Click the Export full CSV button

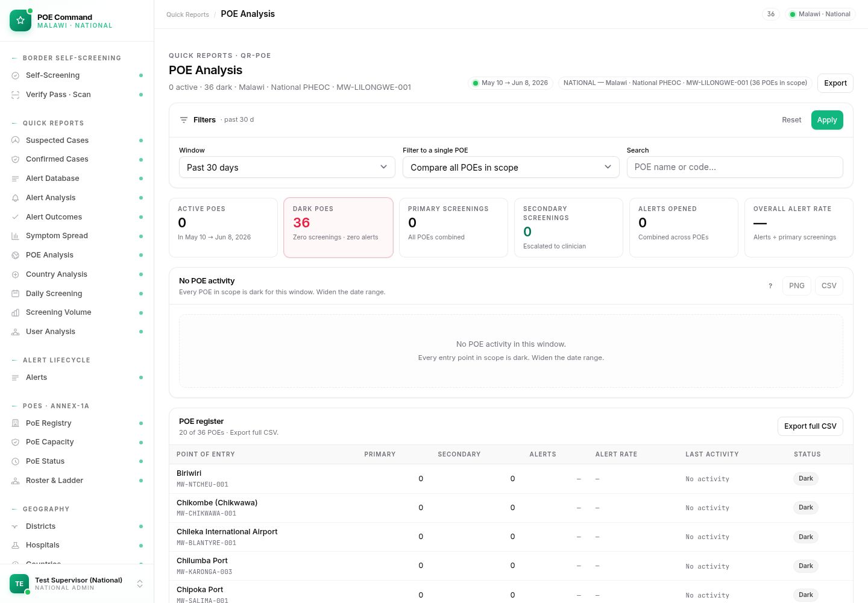pyautogui.click(x=810, y=426)
